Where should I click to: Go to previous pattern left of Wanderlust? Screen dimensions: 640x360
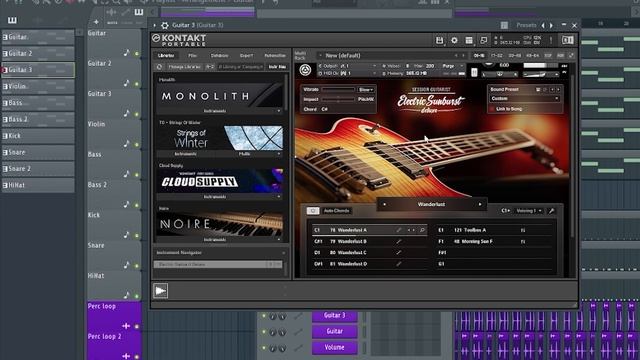pos(384,204)
